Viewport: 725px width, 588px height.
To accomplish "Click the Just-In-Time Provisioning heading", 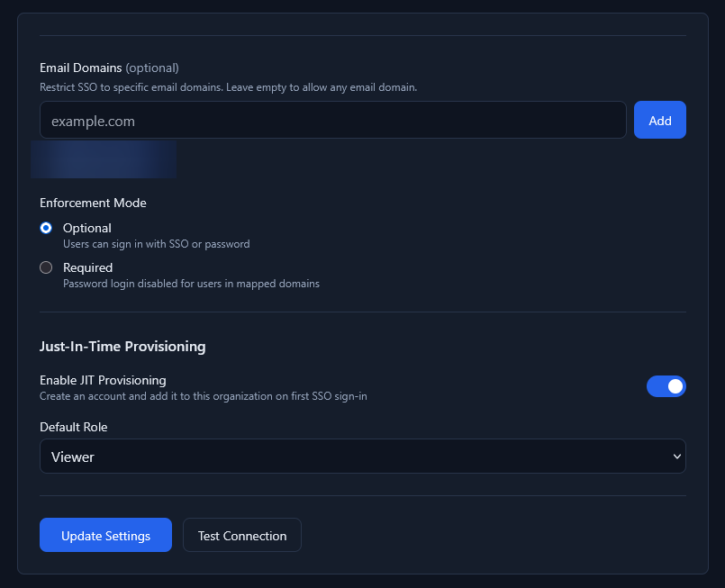I will (x=122, y=347).
